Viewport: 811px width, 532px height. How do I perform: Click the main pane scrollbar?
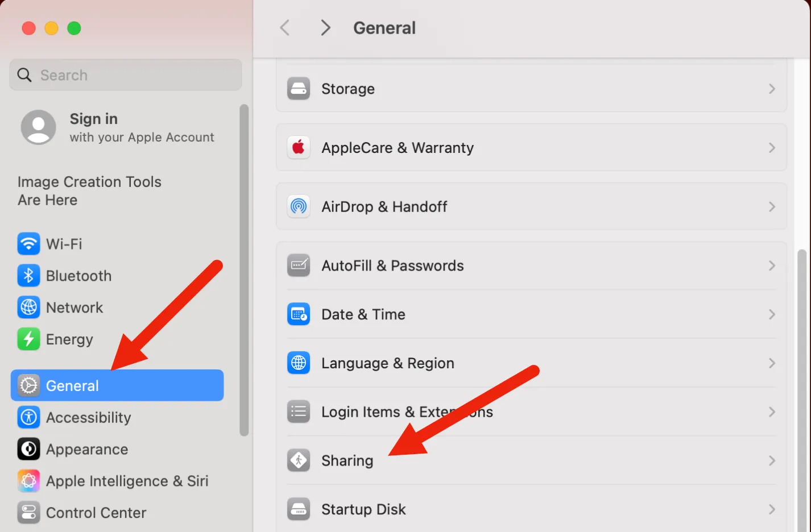click(802, 390)
